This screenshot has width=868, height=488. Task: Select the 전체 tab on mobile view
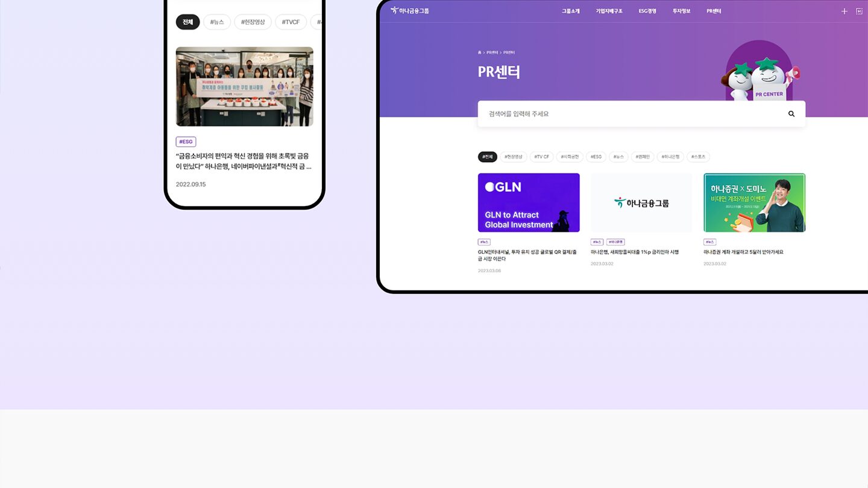(187, 22)
